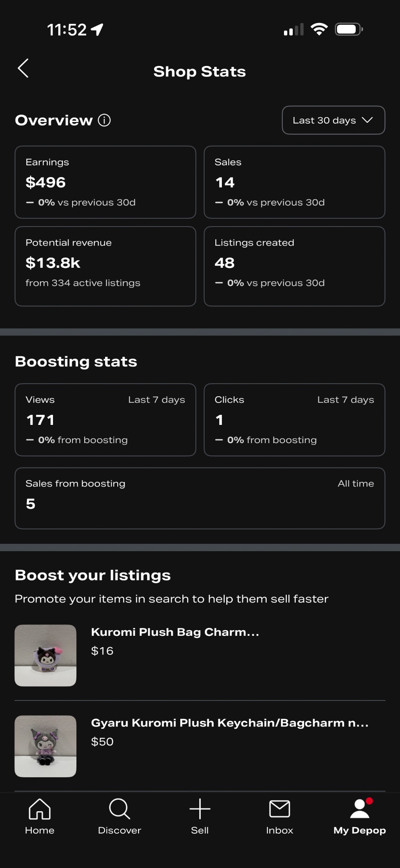The height and width of the screenshot is (868, 400).
Task: Tap the back arrow icon
Action: [23, 68]
